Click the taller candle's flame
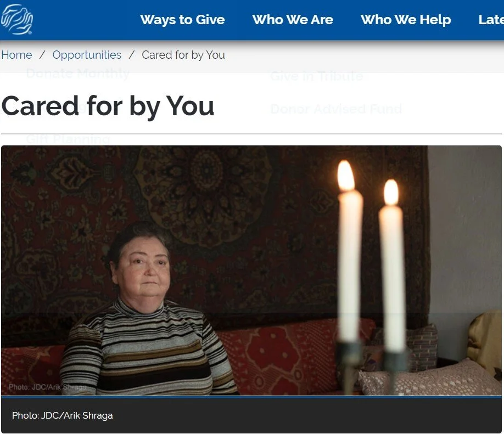This screenshot has width=504, height=434. [346, 176]
